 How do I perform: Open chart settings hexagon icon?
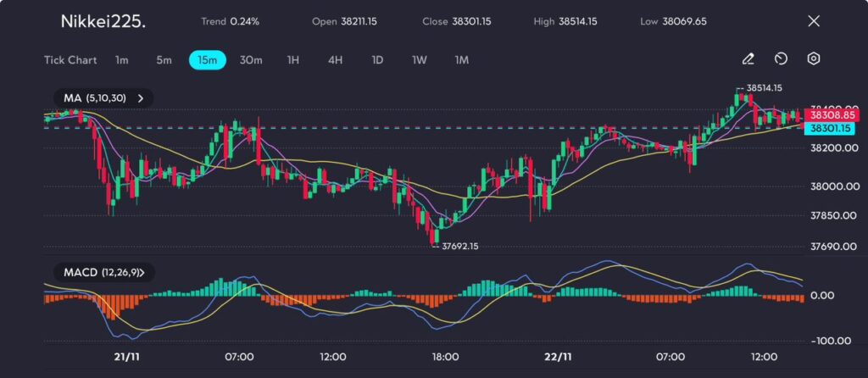point(814,59)
